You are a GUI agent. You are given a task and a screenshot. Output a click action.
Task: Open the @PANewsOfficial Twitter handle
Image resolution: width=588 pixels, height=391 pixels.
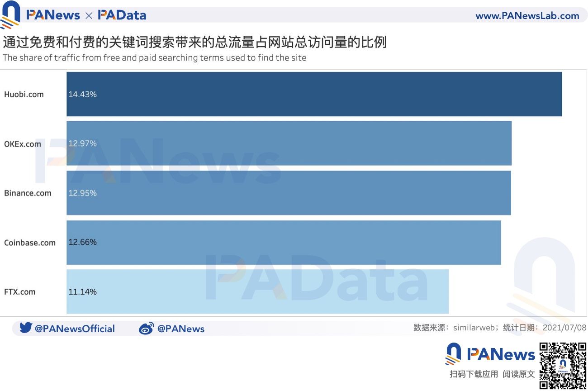click(x=75, y=329)
